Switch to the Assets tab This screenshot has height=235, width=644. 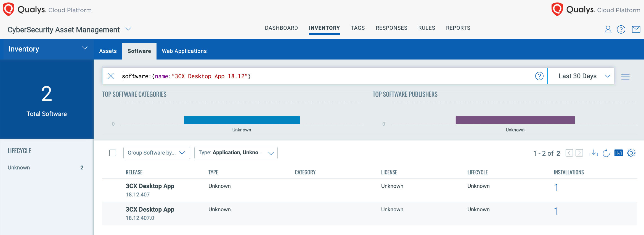pos(108,51)
